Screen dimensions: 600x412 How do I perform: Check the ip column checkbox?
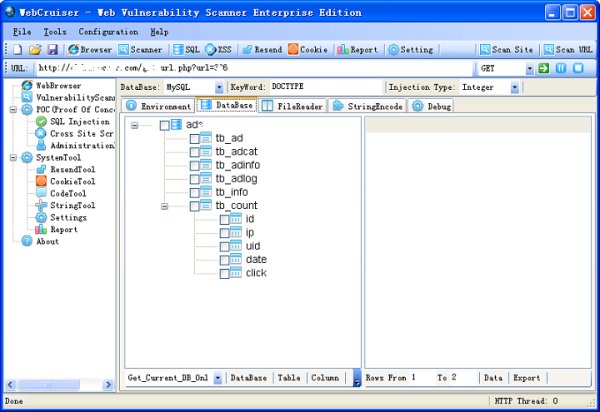click(225, 233)
